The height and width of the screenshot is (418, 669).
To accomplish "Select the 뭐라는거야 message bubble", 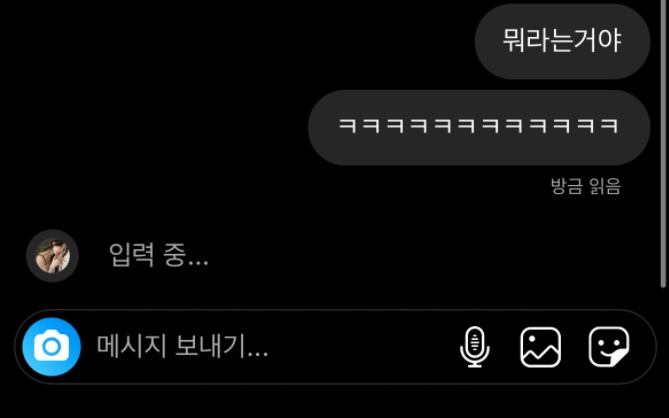I will pyautogui.click(x=562, y=41).
